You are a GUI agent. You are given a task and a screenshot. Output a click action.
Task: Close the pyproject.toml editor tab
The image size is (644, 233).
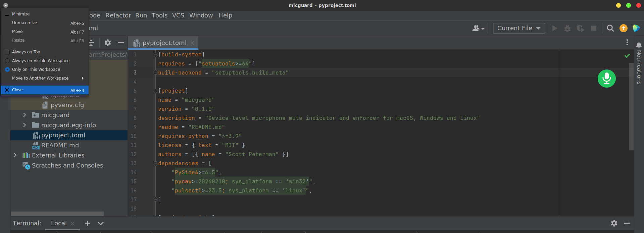point(192,43)
